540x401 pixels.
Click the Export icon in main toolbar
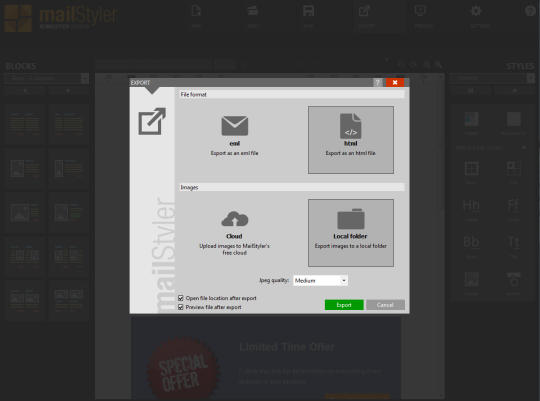point(364,11)
